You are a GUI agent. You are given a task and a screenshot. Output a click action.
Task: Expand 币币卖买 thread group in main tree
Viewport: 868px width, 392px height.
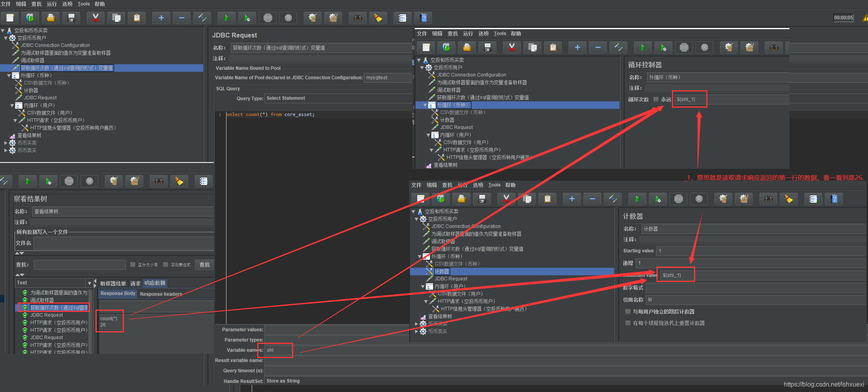pyautogui.click(x=6, y=150)
